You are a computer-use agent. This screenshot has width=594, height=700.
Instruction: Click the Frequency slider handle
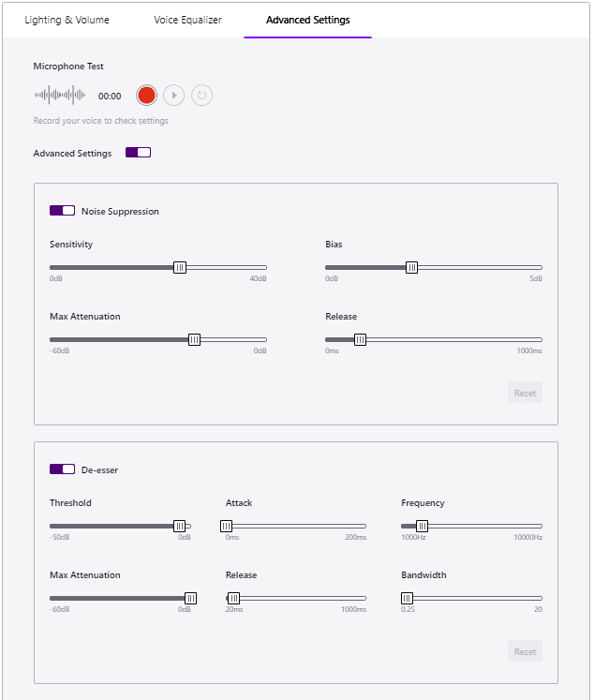pyautogui.click(x=422, y=526)
